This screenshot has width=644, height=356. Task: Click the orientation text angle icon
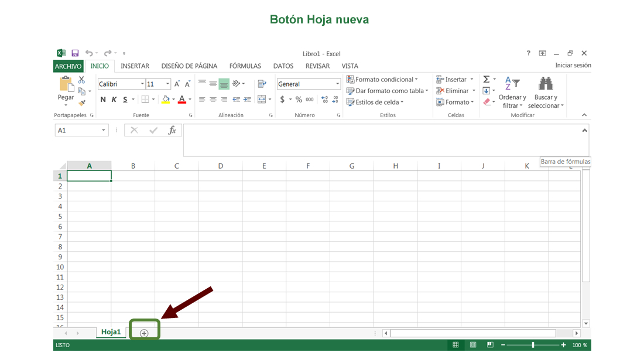click(236, 84)
